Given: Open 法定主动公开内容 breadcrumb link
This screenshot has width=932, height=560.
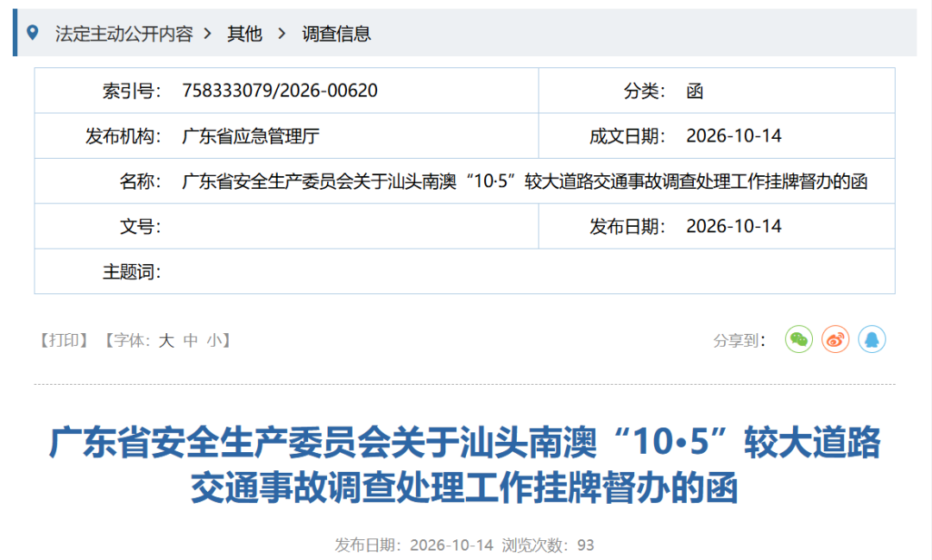Looking at the screenshot, I should click(x=124, y=34).
